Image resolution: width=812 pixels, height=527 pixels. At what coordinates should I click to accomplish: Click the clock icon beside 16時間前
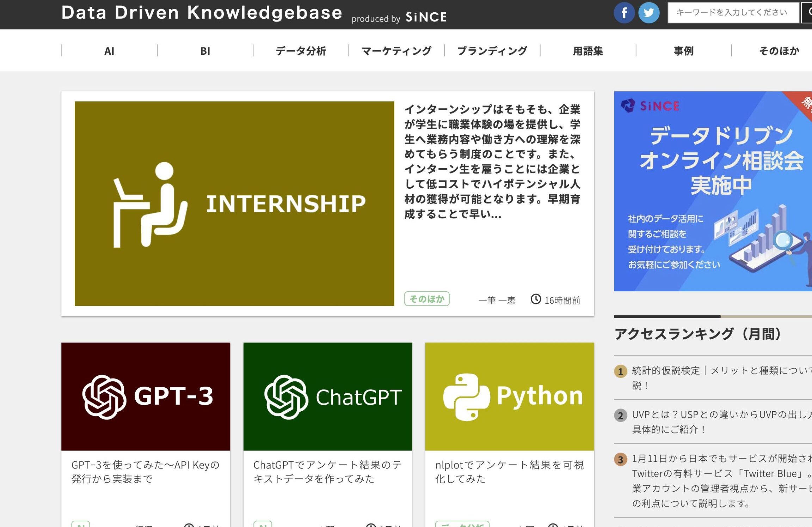[x=536, y=299]
